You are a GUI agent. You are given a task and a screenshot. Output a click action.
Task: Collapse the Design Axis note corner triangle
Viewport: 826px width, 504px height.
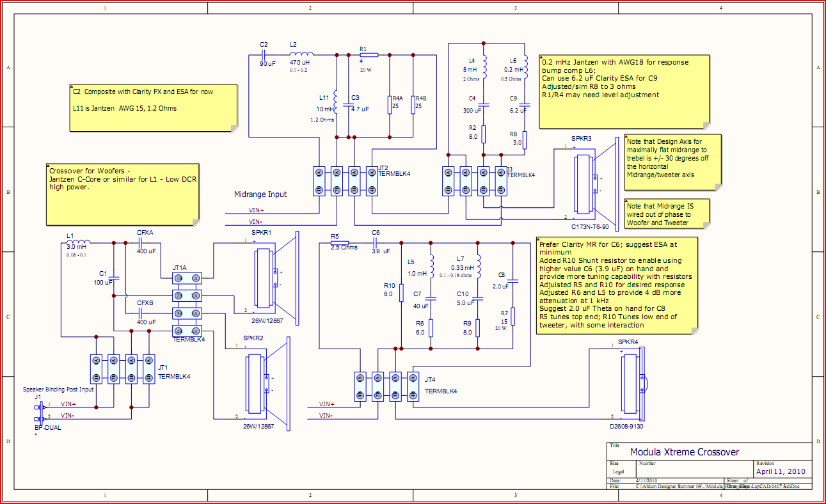[x=628, y=136]
